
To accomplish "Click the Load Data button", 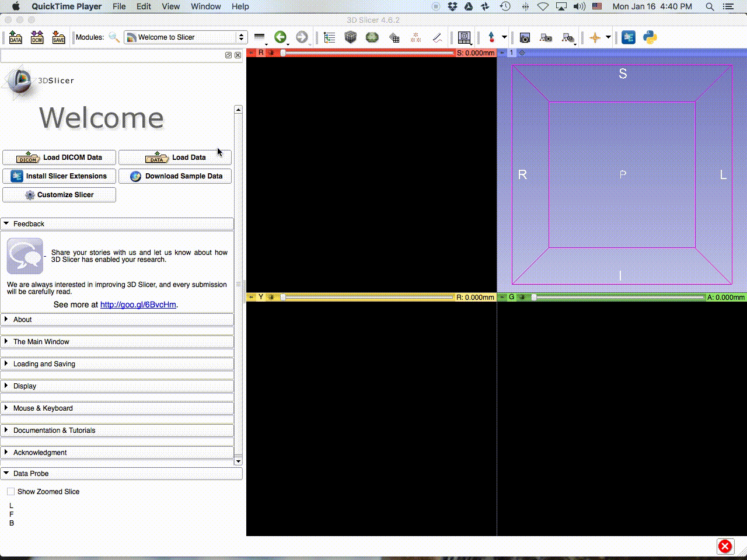I will 175,157.
